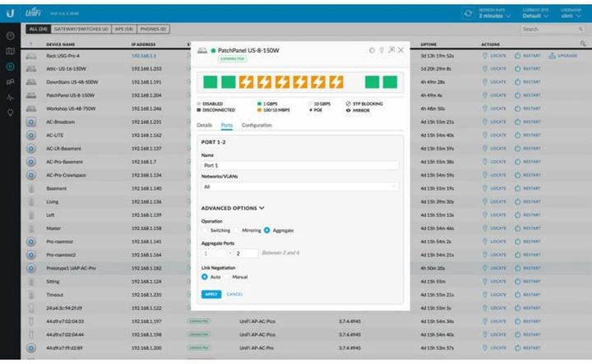The image size is (592, 364).
Task: Open the Clients icon in left sidebar
Action: [10, 82]
